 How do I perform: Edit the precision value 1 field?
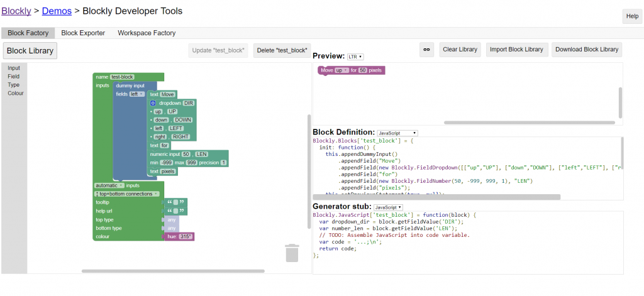click(x=223, y=163)
